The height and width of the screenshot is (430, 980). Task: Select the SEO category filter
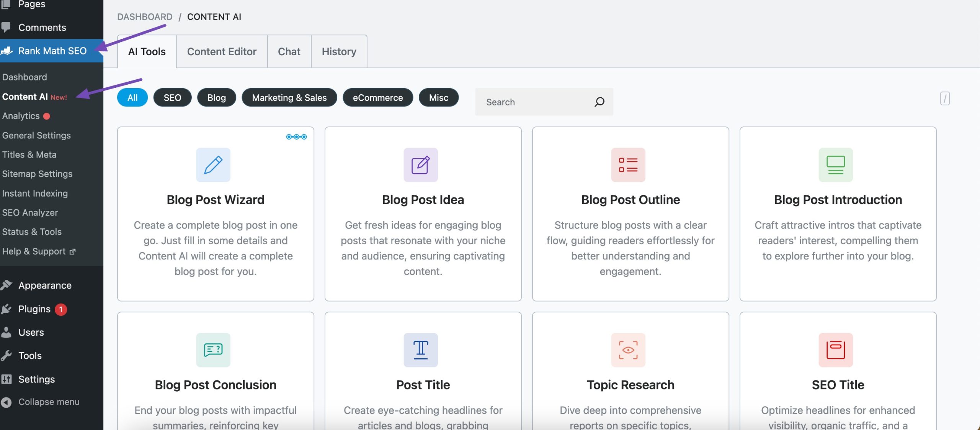[x=172, y=97]
